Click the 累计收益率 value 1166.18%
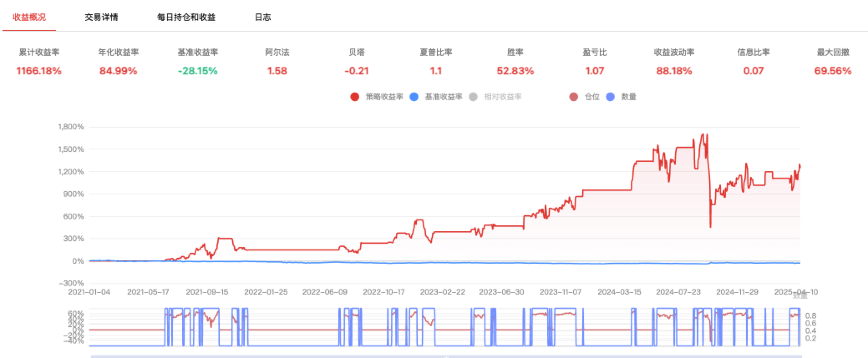 pos(39,71)
